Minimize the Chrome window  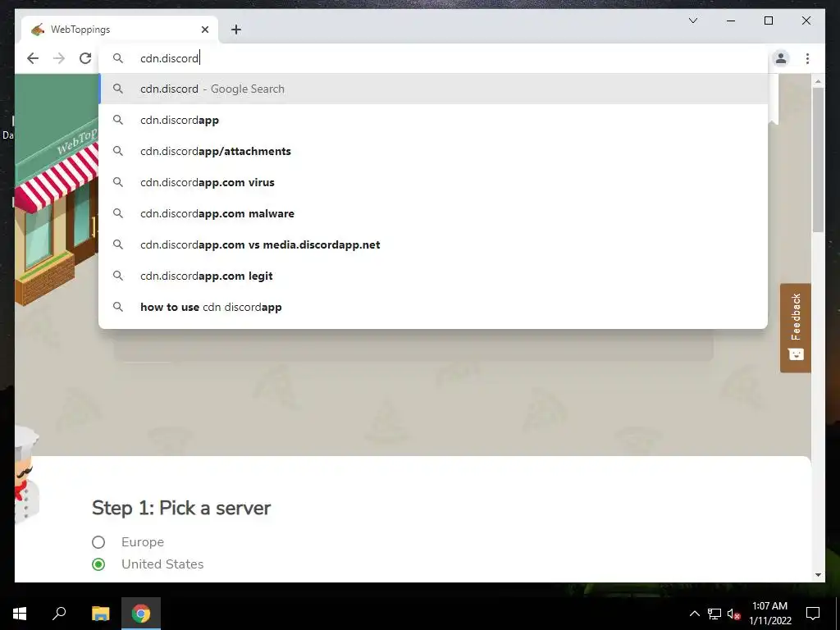(731, 21)
